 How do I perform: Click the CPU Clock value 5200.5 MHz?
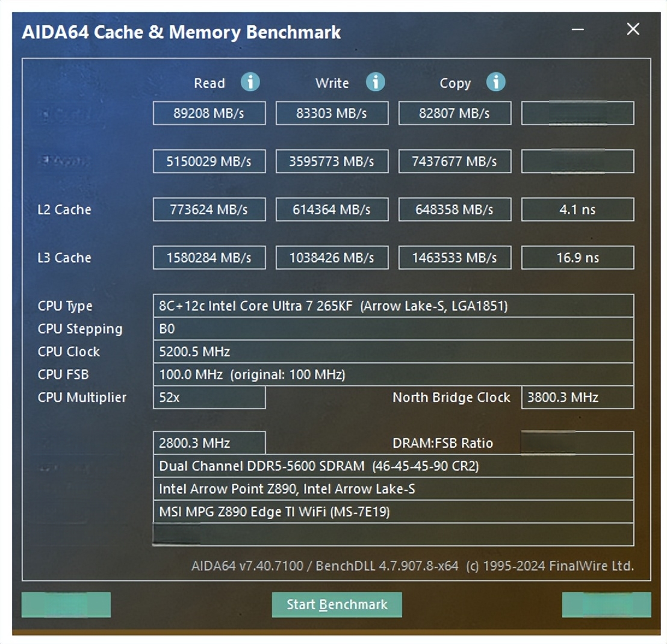pos(394,351)
